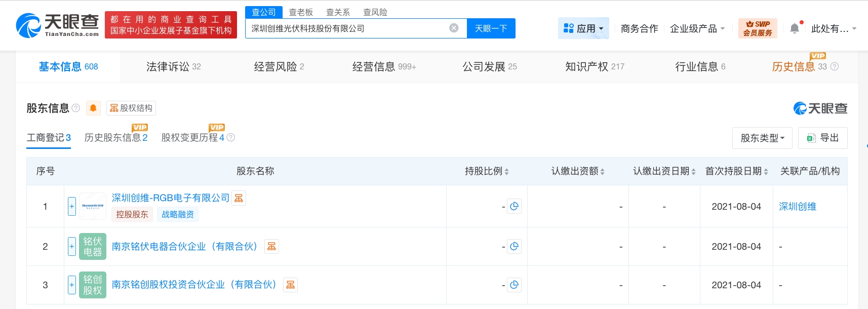The width and height of the screenshot is (868, 309).
Task: Open the 股东类型 dropdown
Action: click(x=762, y=138)
